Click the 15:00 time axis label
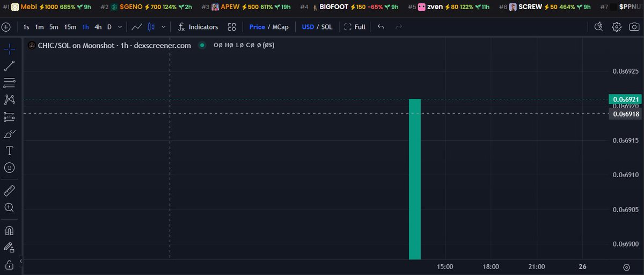Image resolution: width=644 pixels, height=275 pixels. click(x=445, y=267)
